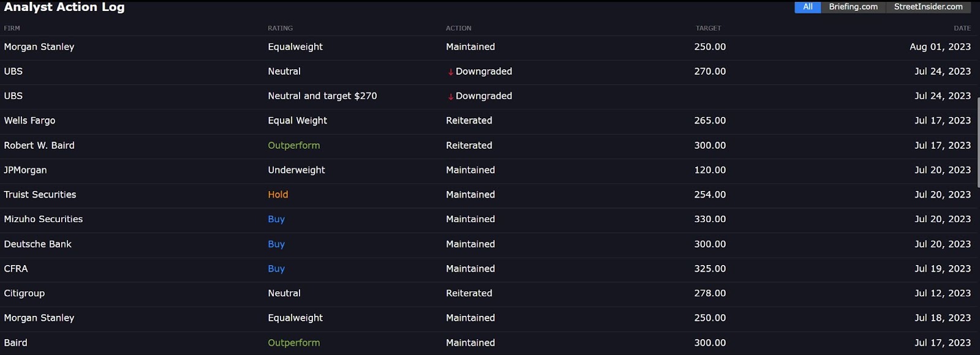The image size is (980, 355).
Task: Click the Buy rating for CFRA
Action: point(276,269)
